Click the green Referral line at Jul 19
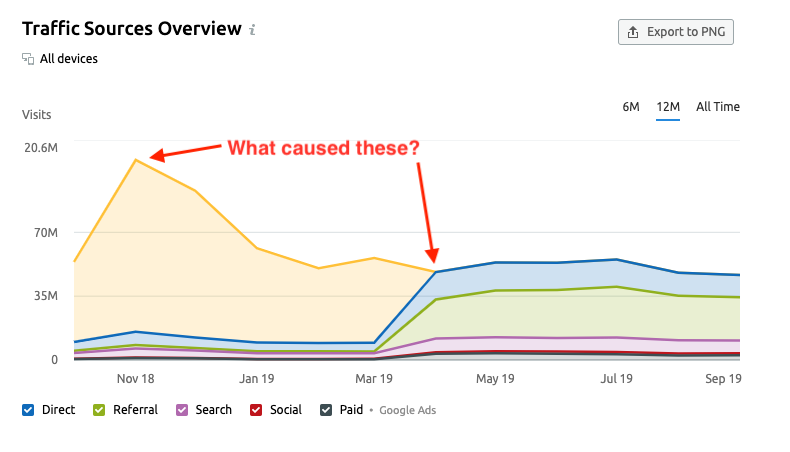Image resolution: width=790 pixels, height=452 pixels. 617,287
